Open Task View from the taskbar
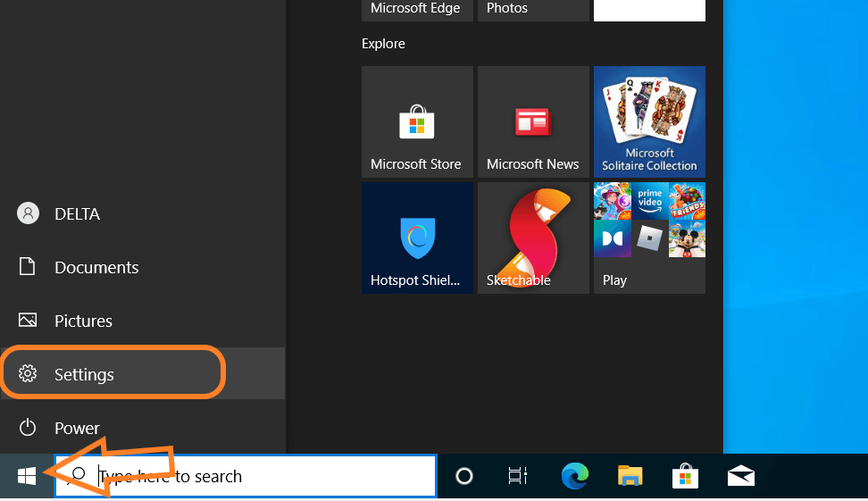 coord(518,477)
